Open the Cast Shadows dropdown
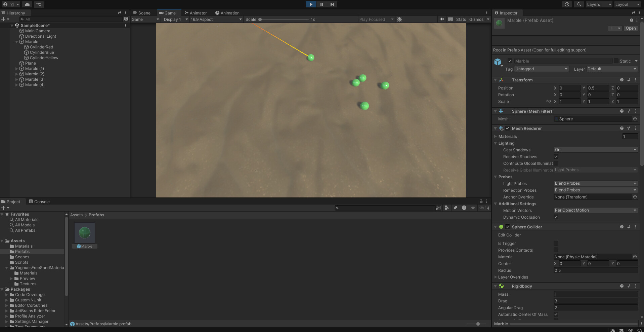Image resolution: width=644 pixels, height=332 pixels. coord(595,150)
